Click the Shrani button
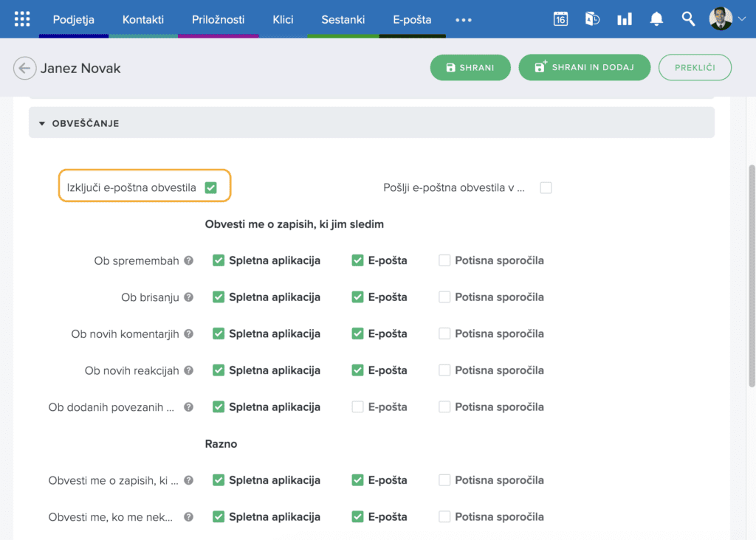 470,68
